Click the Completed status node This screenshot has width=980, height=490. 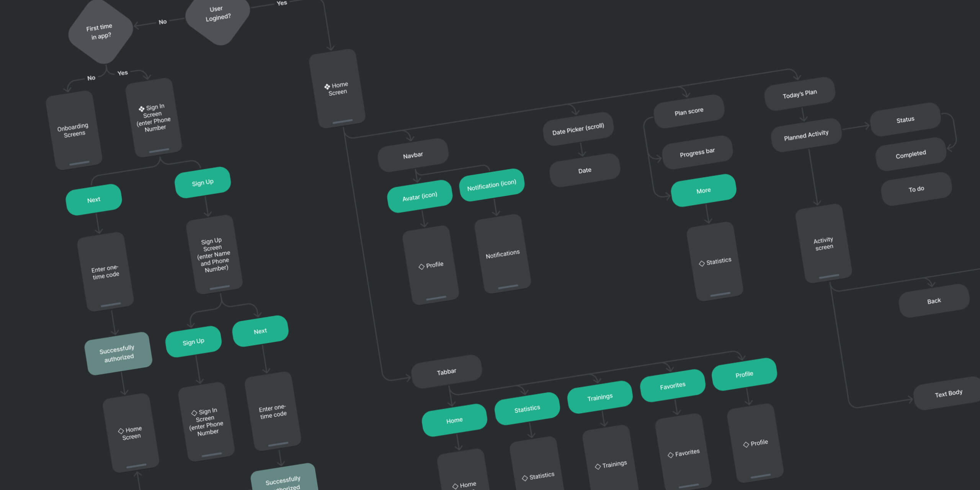click(910, 154)
